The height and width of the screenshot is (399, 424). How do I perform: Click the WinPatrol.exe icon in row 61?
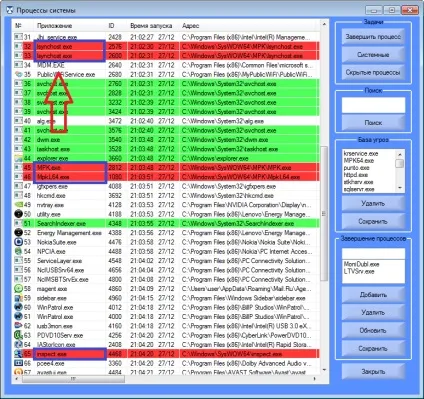[19, 316]
